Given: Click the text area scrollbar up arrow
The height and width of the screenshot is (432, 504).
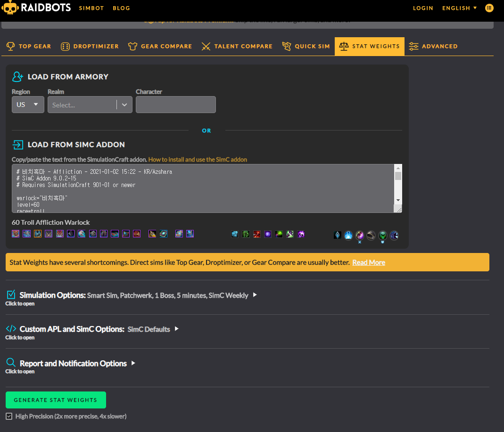Looking at the screenshot, I should (x=398, y=168).
